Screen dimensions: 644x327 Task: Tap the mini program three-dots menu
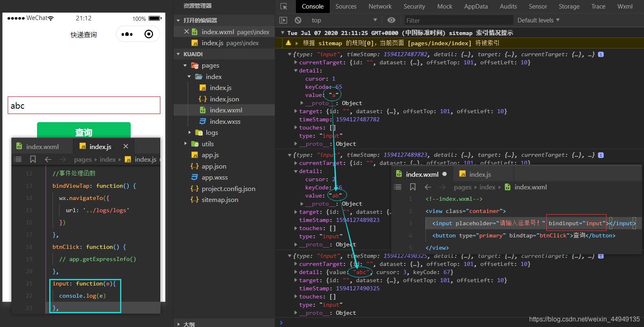click(127, 34)
